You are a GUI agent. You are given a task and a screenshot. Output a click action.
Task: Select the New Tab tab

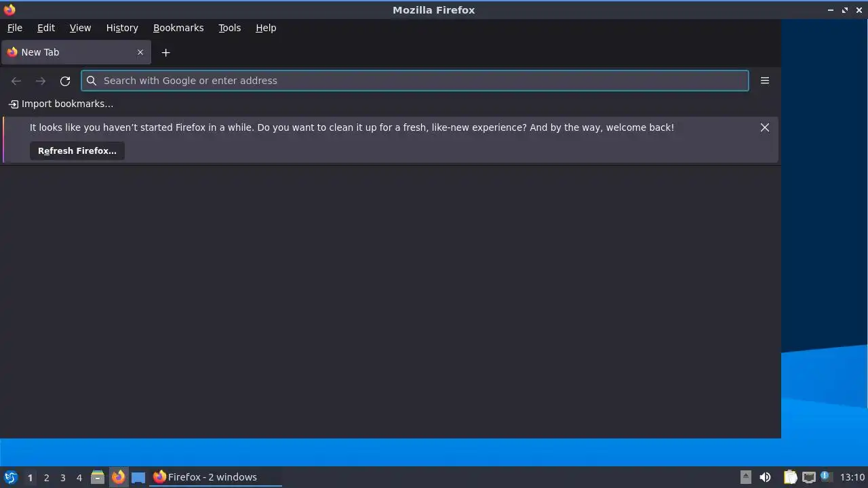click(76, 52)
